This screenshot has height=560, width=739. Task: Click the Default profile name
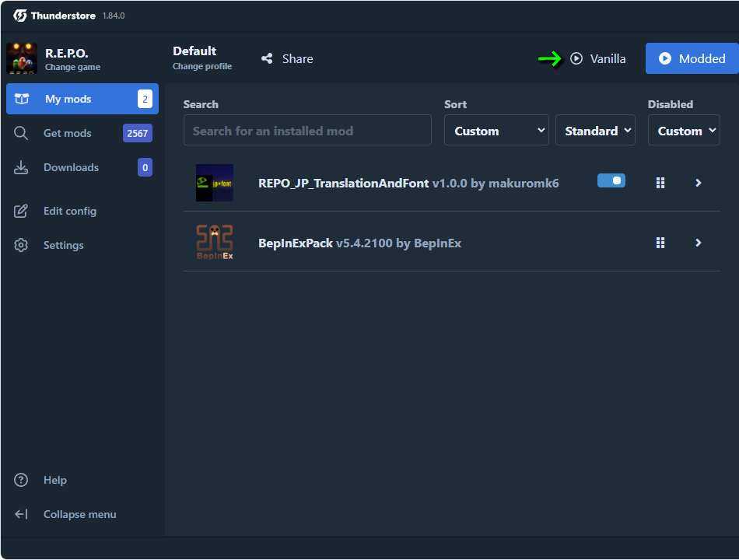[x=194, y=51]
